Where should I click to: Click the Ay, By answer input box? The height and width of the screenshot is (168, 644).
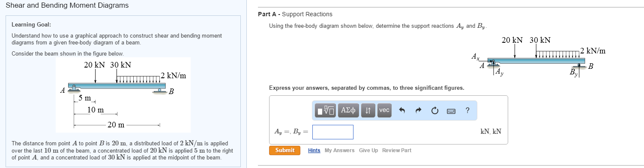tap(333, 132)
